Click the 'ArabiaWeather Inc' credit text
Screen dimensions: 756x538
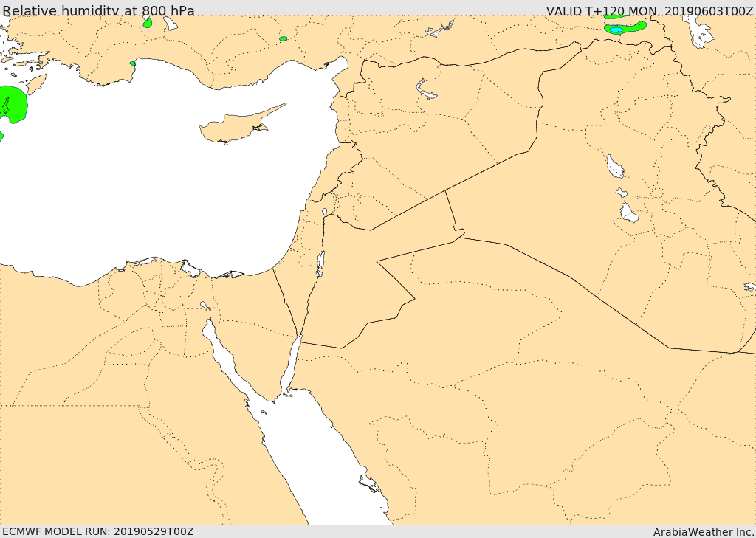pyautogui.click(x=704, y=532)
